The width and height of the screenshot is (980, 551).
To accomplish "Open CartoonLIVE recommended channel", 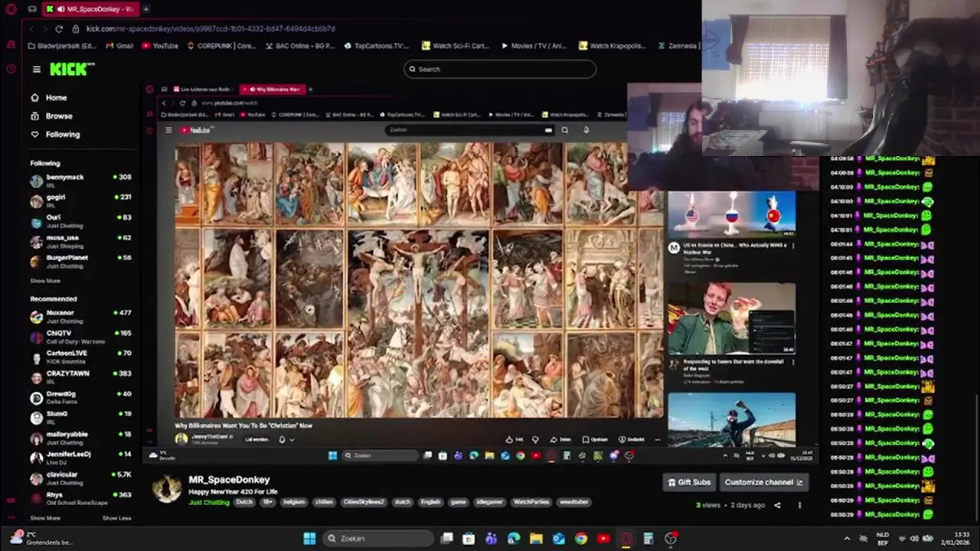I will point(80,357).
